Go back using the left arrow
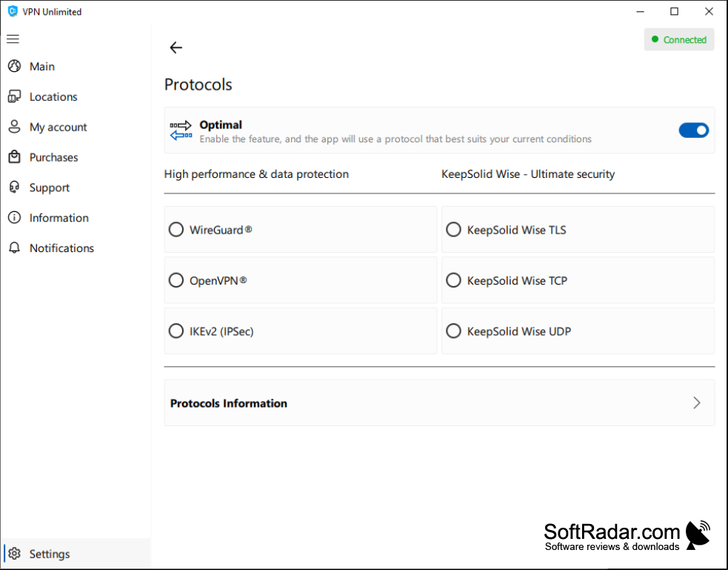The image size is (728, 570). tap(176, 47)
